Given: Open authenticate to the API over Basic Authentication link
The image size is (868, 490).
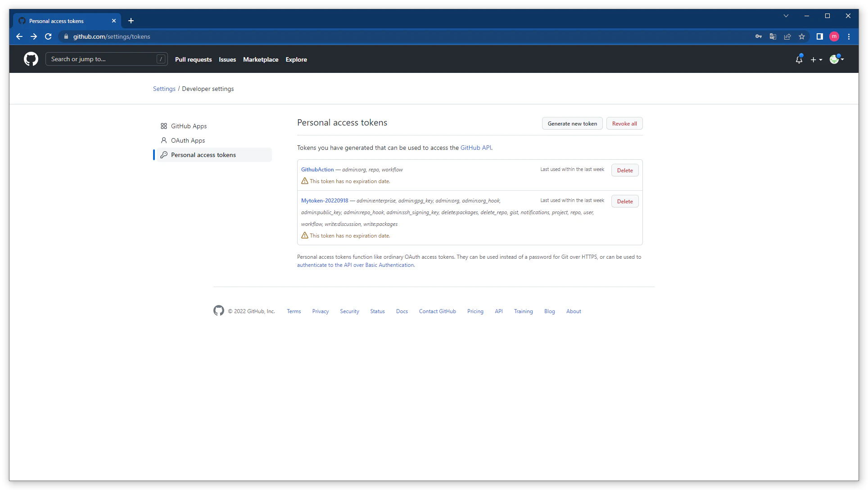Looking at the screenshot, I should coord(356,265).
